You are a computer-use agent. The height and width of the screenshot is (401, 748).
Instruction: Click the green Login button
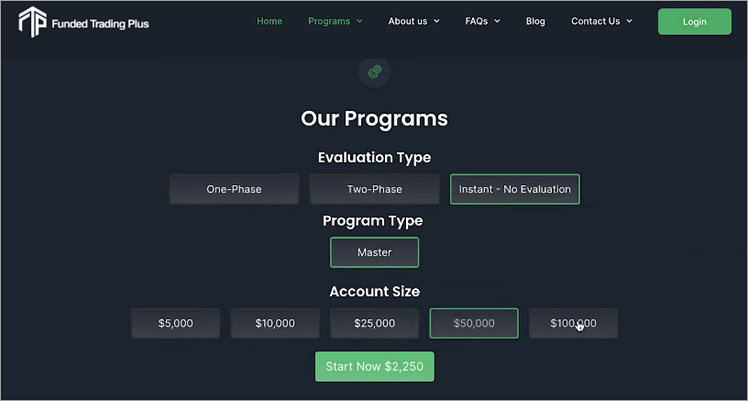694,21
